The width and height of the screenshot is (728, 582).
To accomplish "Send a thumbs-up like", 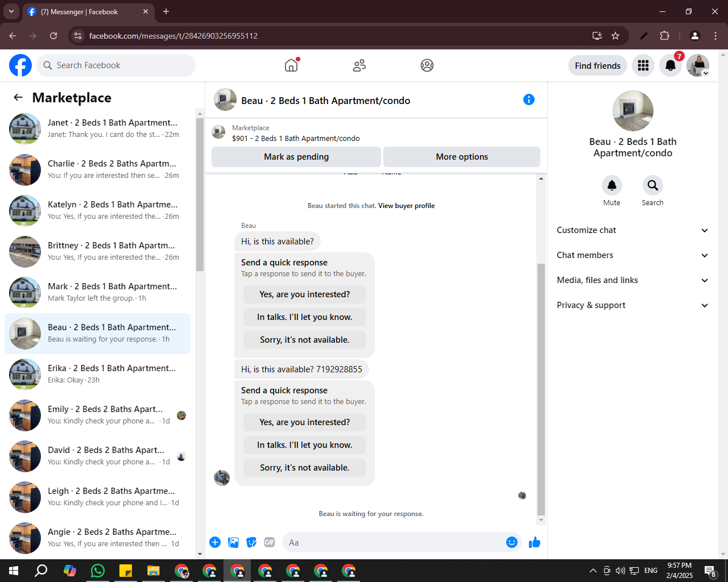I will tap(535, 542).
